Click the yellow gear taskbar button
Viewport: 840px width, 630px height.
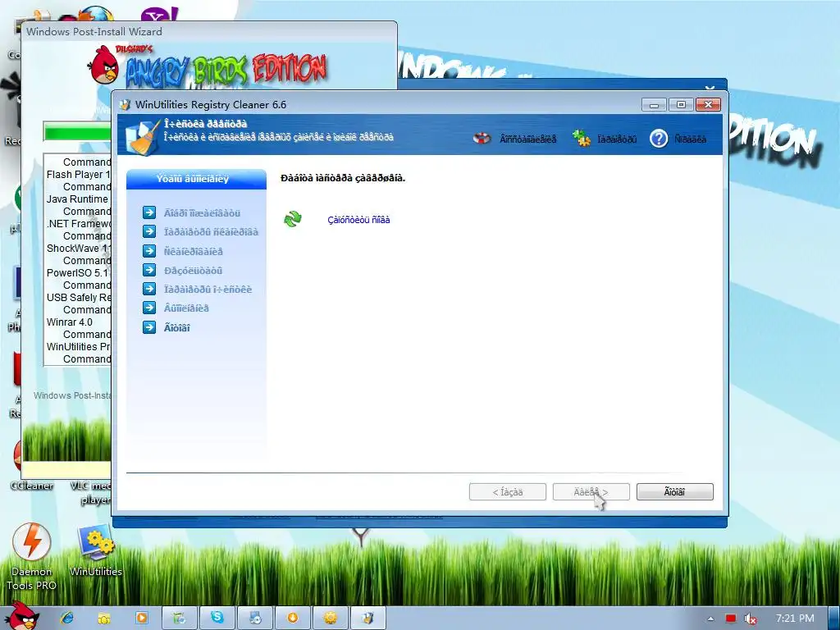coord(330,618)
